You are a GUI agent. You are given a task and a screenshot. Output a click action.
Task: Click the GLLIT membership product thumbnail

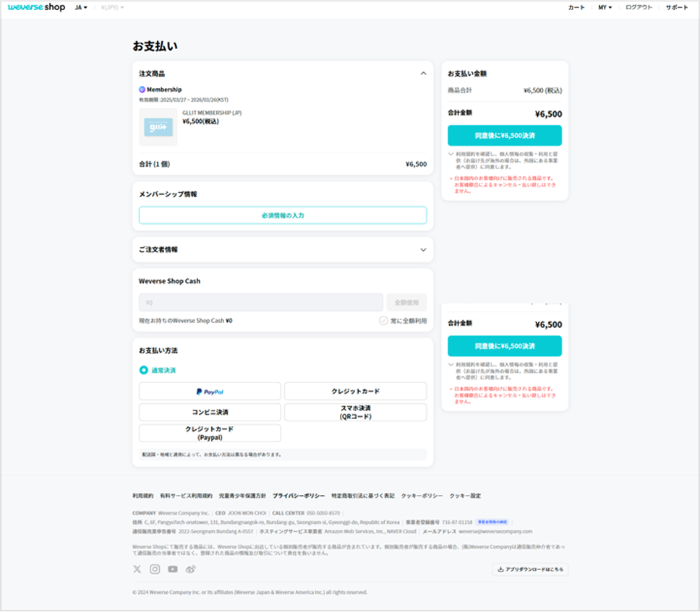point(158,127)
